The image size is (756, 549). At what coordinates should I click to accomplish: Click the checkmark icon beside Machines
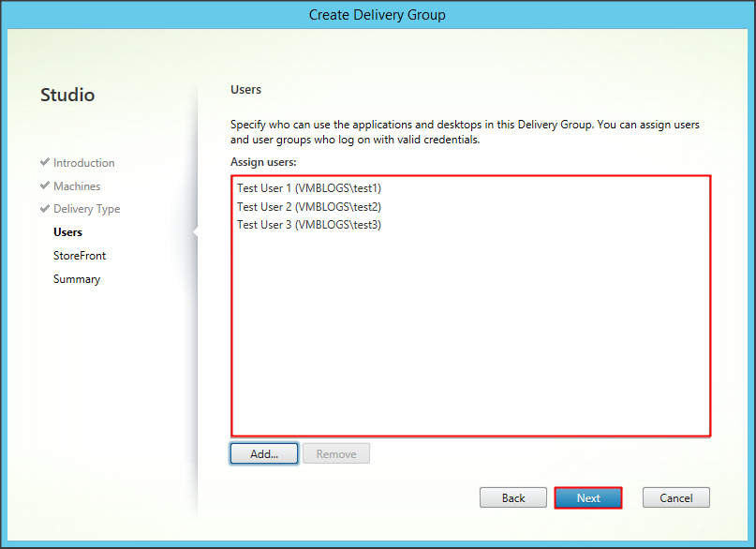tap(45, 186)
